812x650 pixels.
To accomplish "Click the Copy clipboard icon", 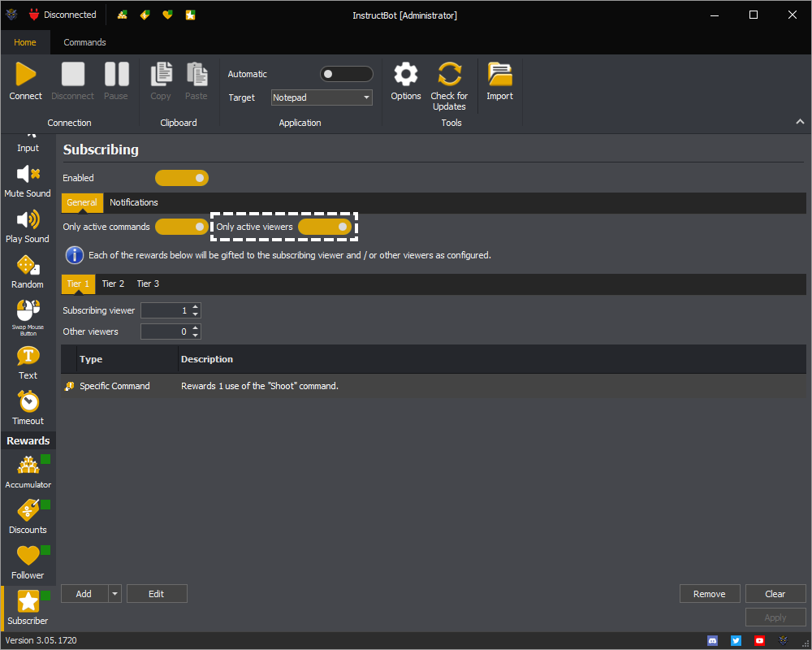I will [161, 74].
